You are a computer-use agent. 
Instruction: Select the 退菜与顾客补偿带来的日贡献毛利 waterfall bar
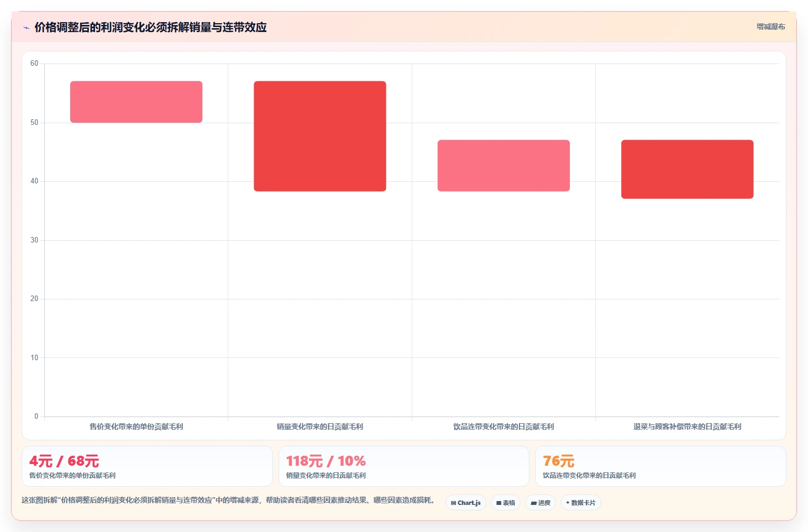tap(688, 169)
